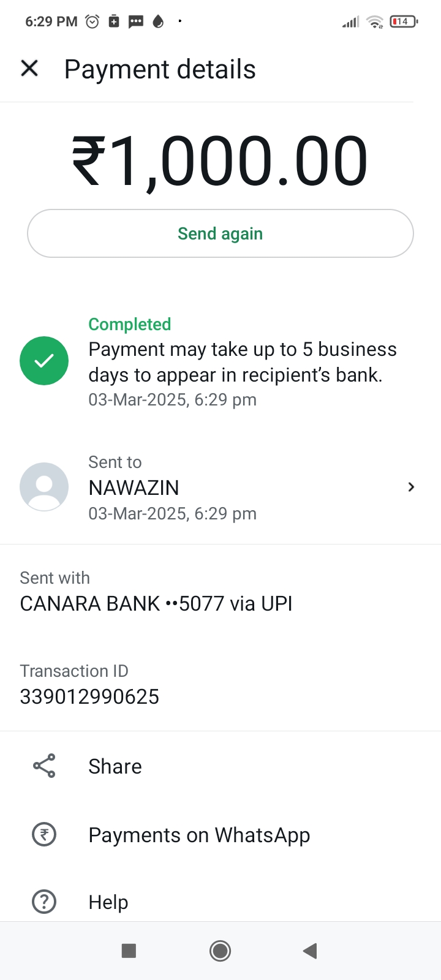
Task: Tap the green completed checkmark icon
Action: pos(44,361)
